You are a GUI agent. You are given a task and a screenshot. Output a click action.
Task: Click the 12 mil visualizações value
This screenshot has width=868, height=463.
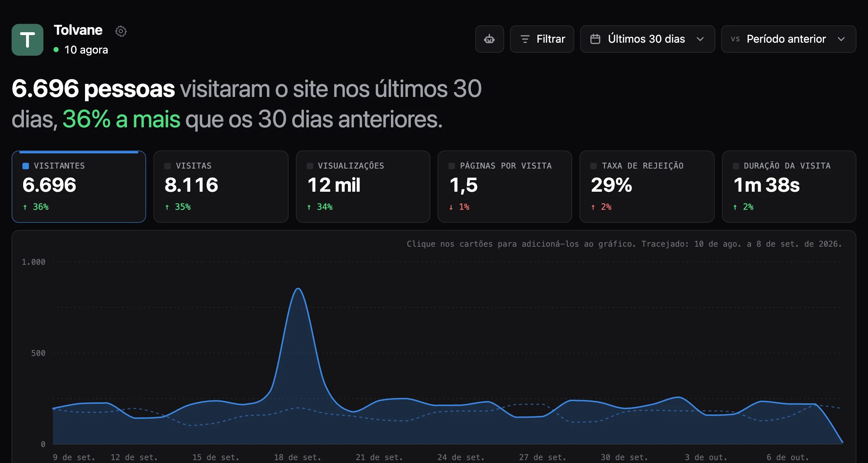334,185
